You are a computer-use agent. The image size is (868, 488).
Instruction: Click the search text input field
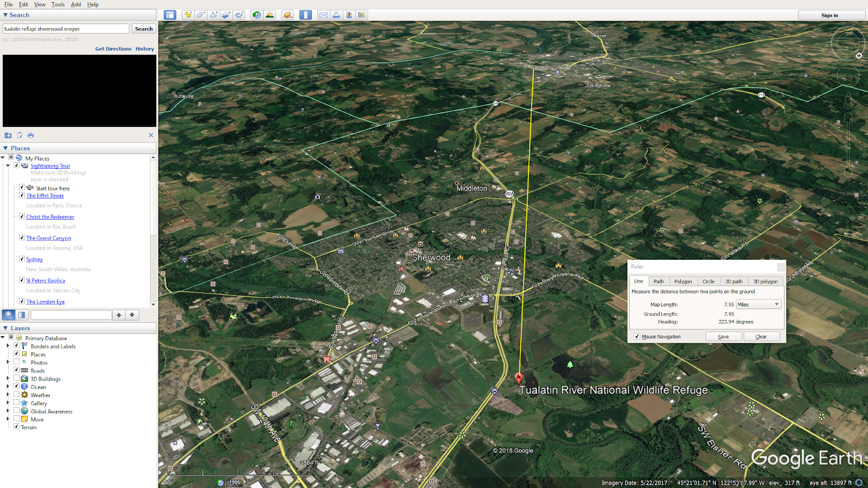pyautogui.click(x=66, y=29)
